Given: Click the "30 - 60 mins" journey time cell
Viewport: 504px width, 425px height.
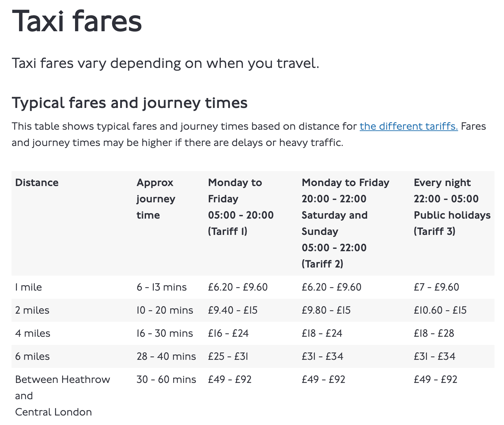Looking at the screenshot, I should (x=166, y=380).
